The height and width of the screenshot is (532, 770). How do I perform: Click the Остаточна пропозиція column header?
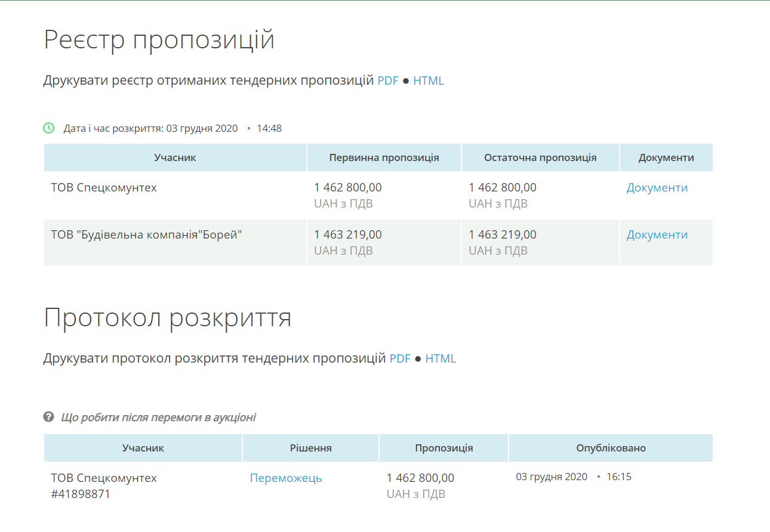(x=540, y=158)
